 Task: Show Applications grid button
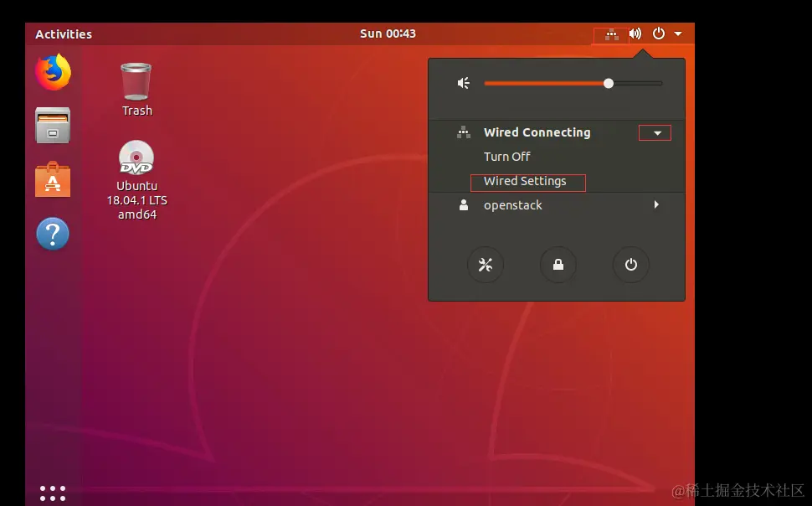53,493
